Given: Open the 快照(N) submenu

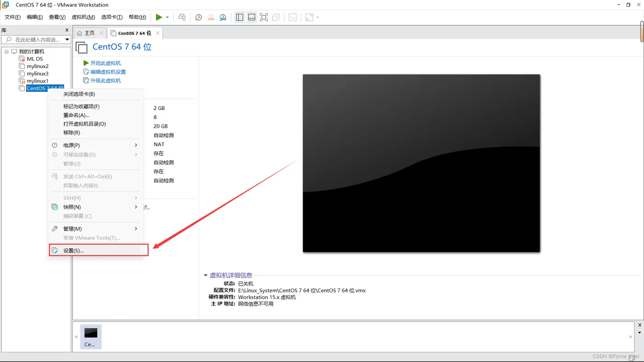Looking at the screenshot, I should point(96,207).
